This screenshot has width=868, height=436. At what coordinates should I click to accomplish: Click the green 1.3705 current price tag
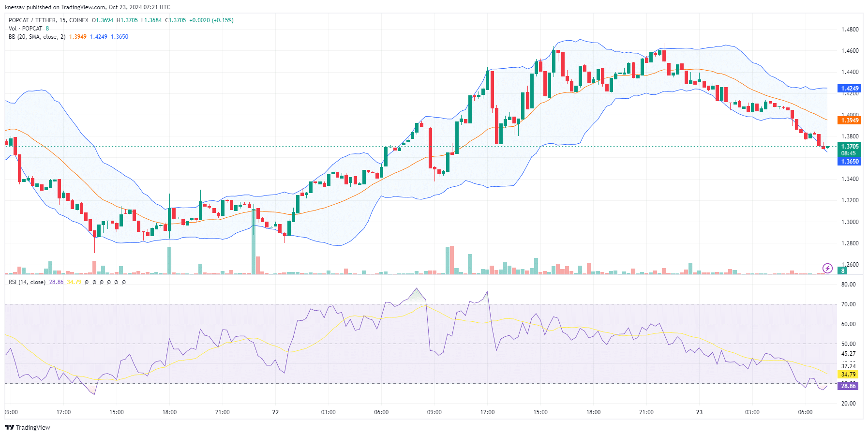point(850,147)
